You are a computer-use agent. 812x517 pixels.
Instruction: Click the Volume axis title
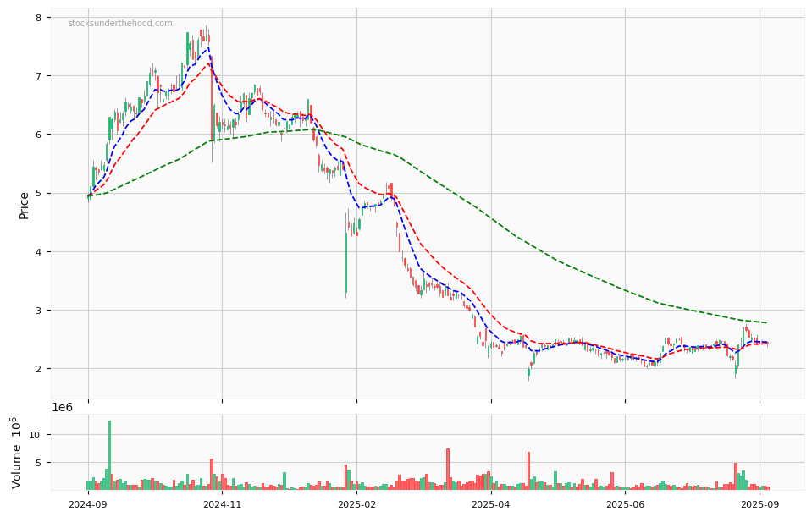coord(16,453)
